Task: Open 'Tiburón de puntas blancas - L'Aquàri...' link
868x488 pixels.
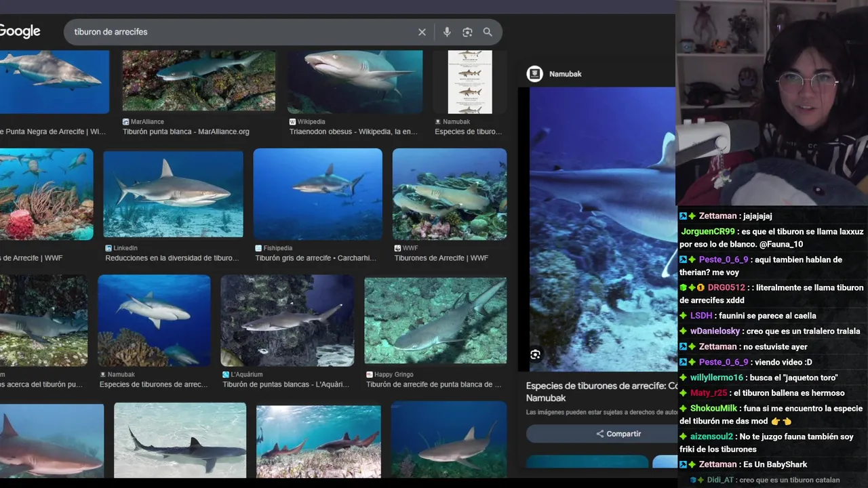Action: [x=285, y=384]
